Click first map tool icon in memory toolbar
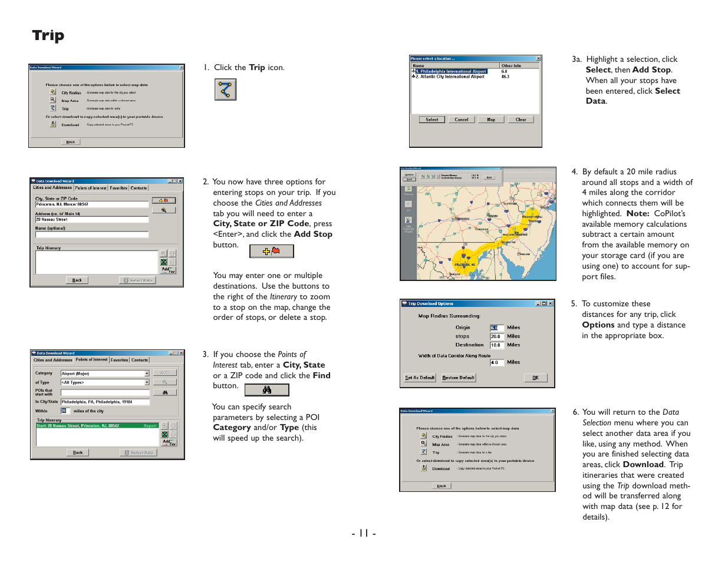728x562 pixels. coord(423,176)
